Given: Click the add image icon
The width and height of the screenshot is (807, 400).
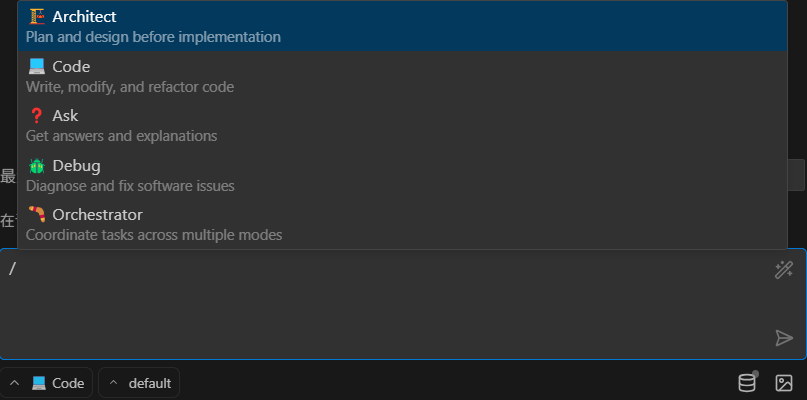Looking at the screenshot, I should [x=784, y=383].
